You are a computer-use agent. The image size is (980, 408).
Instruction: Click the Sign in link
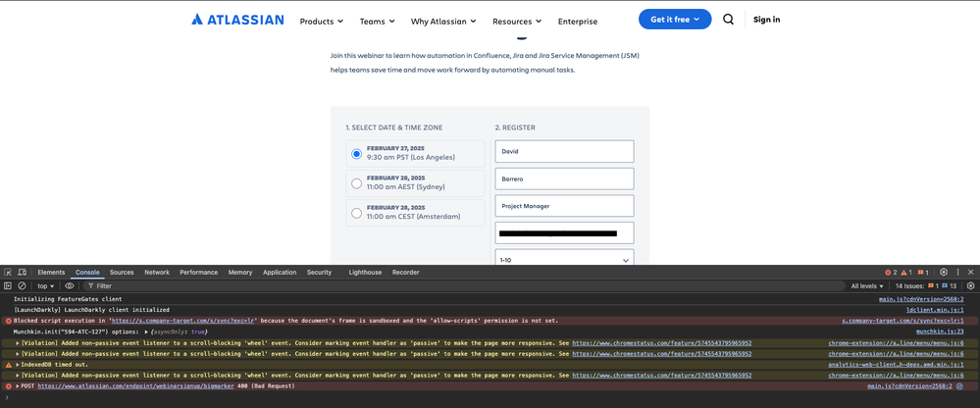coord(767,20)
